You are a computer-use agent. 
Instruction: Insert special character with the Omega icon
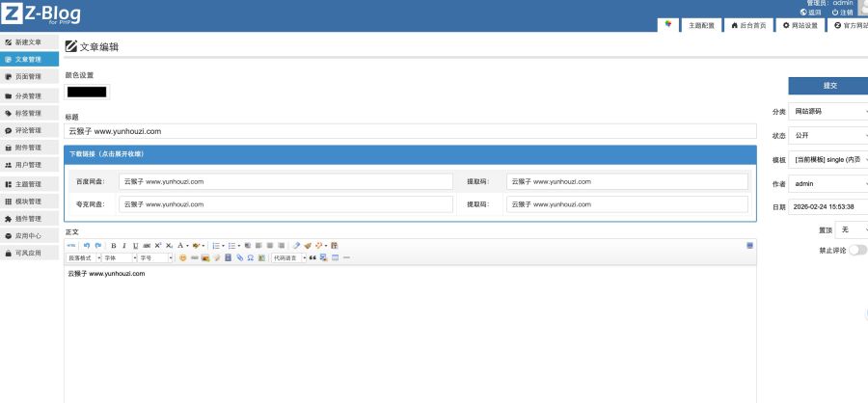point(250,258)
